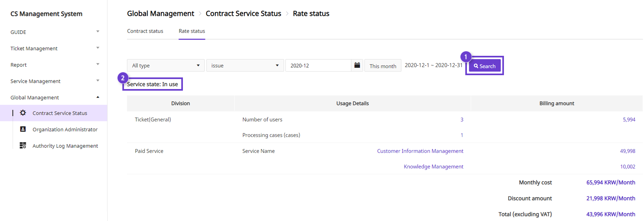Click the Ticket(General) division cell

[153, 119]
